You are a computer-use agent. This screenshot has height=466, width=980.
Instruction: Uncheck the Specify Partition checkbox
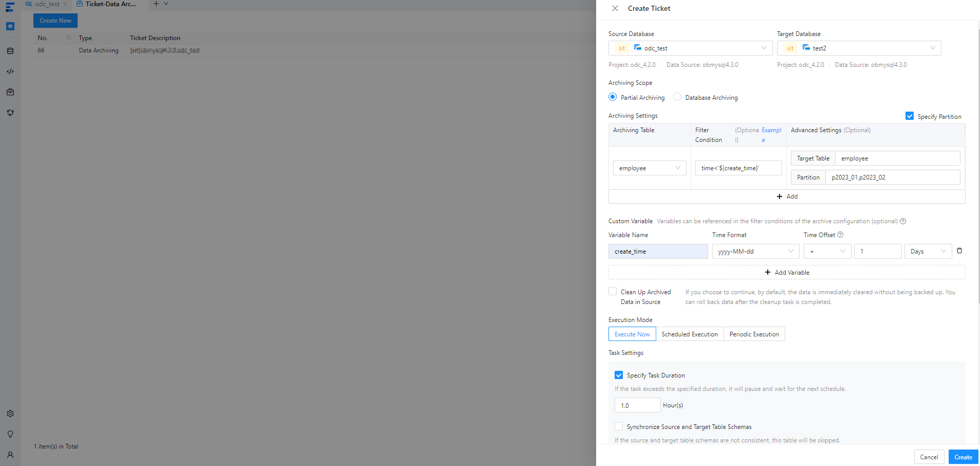coord(909,116)
